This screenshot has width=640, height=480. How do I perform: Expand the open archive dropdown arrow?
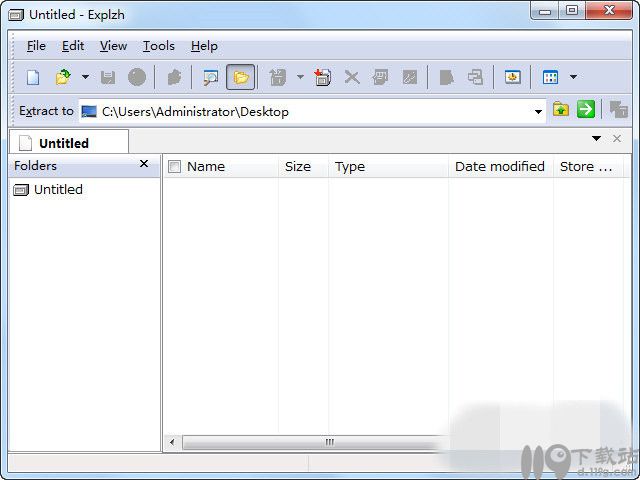click(85, 77)
